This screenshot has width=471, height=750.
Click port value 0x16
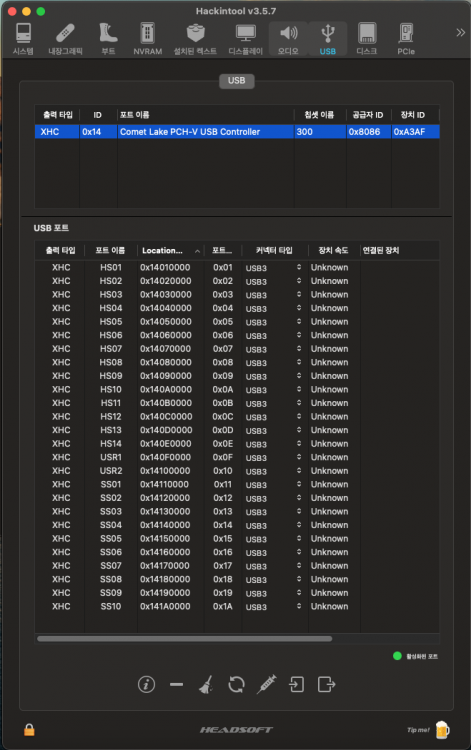pos(223,552)
